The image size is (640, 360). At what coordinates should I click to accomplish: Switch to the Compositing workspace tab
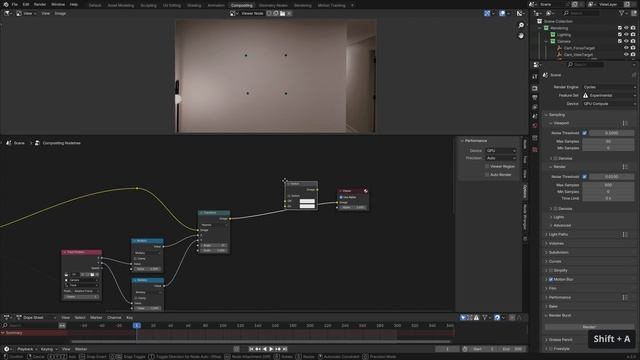[242, 5]
